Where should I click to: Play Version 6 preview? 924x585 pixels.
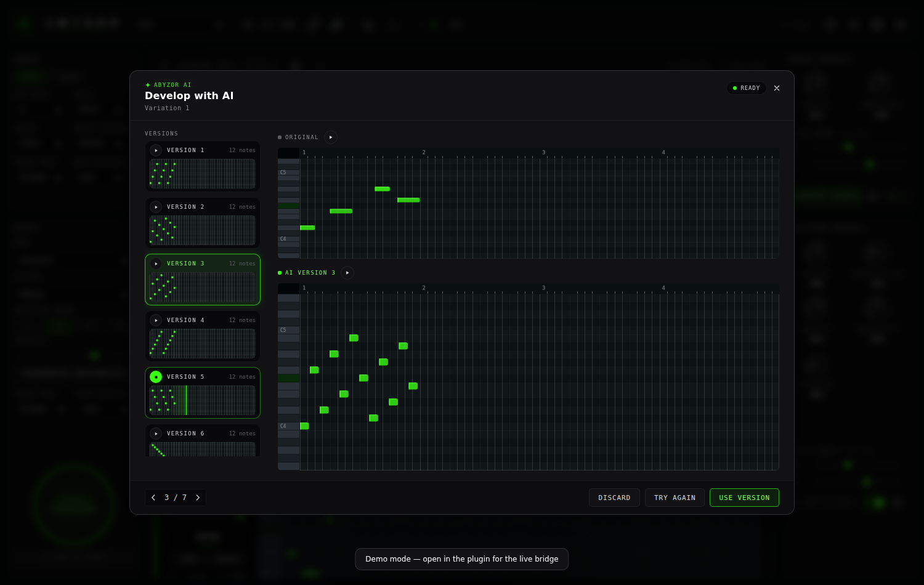pos(156,434)
